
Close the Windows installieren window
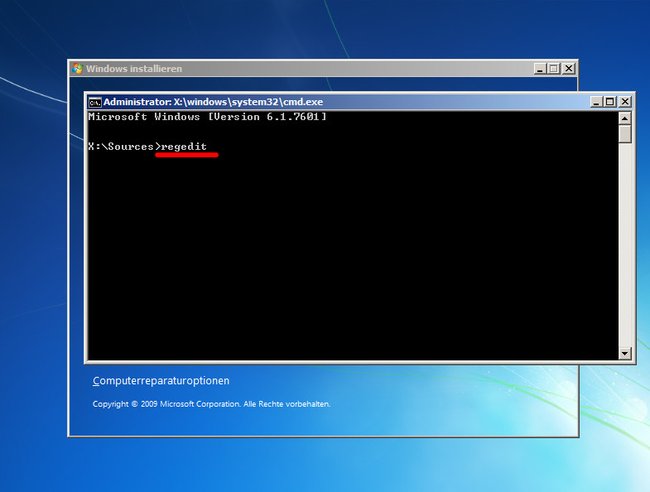[x=568, y=68]
